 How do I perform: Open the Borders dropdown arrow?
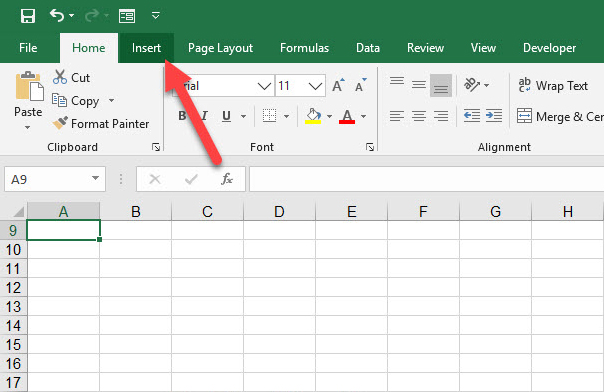click(286, 116)
